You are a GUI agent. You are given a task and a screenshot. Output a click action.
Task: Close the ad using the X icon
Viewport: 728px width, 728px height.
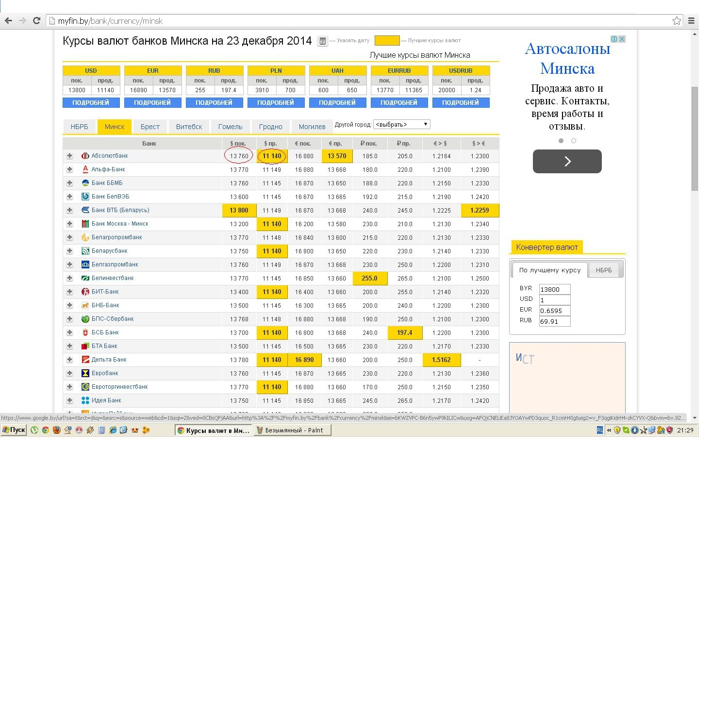pyautogui.click(x=622, y=39)
